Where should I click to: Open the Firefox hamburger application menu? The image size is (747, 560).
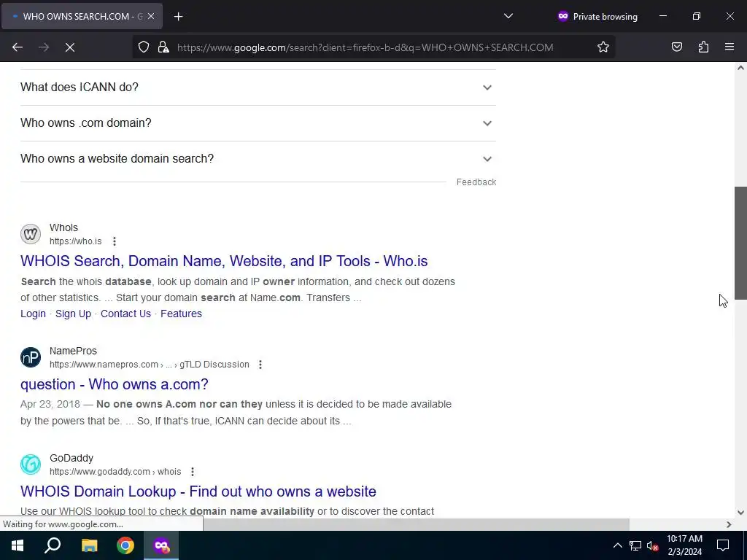tap(729, 47)
